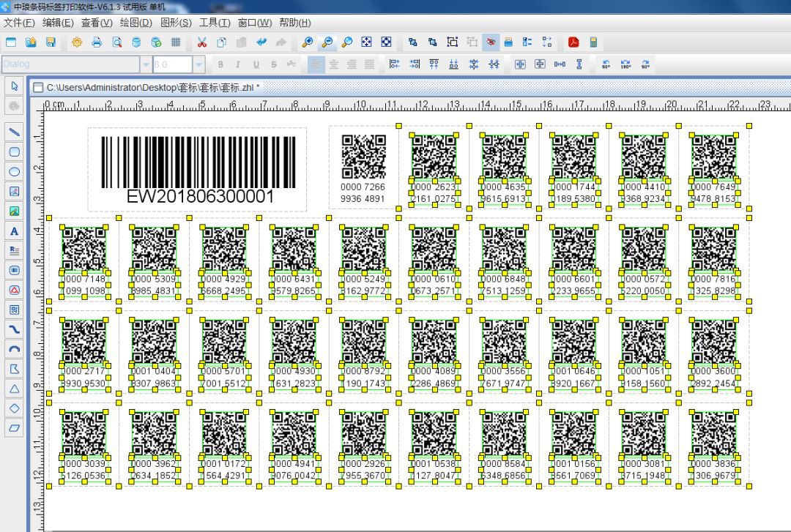Expand the font size 8.0 dropdown
The width and height of the screenshot is (791, 532).
(x=198, y=64)
